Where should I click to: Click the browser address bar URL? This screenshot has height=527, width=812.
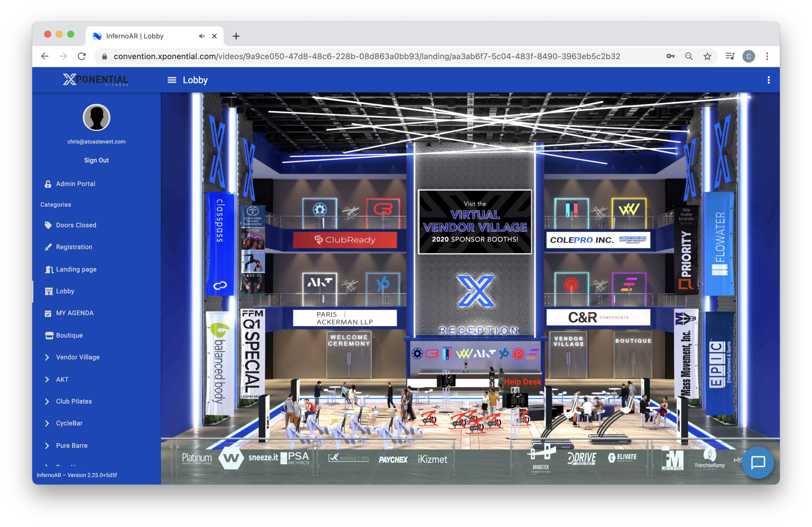click(367, 56)
